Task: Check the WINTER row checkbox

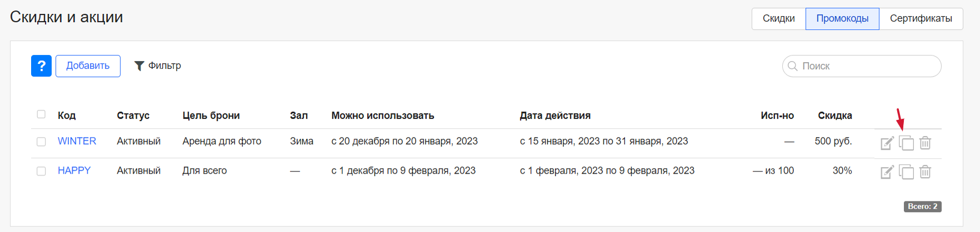Action: pyautogui.click(x=41, y=142)
